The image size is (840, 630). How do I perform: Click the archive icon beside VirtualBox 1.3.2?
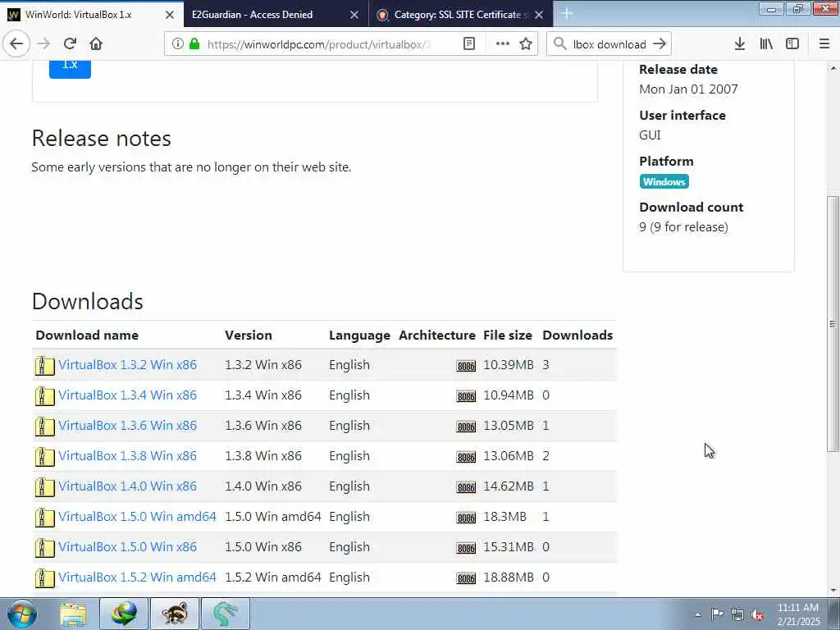(45, 366)
